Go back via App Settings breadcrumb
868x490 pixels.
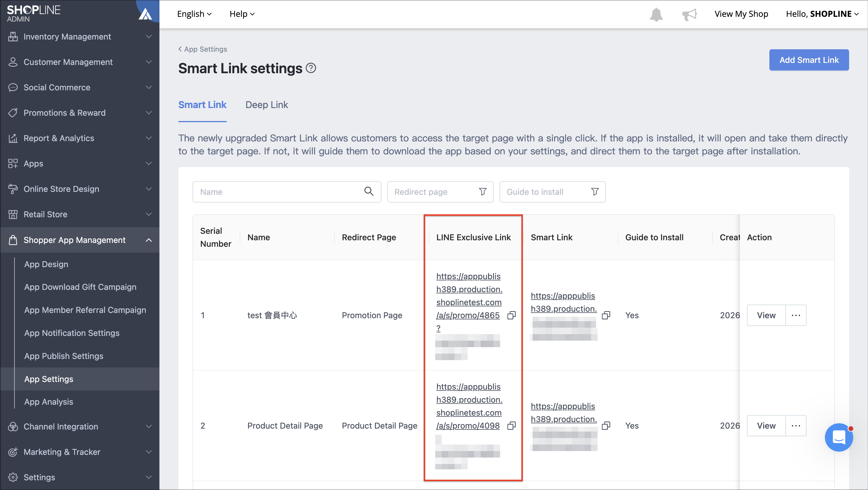(203, 49)
